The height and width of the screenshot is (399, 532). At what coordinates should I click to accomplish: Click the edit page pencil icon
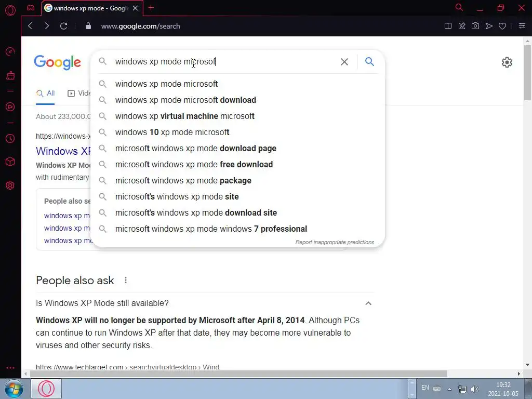[x=462, y=26]
